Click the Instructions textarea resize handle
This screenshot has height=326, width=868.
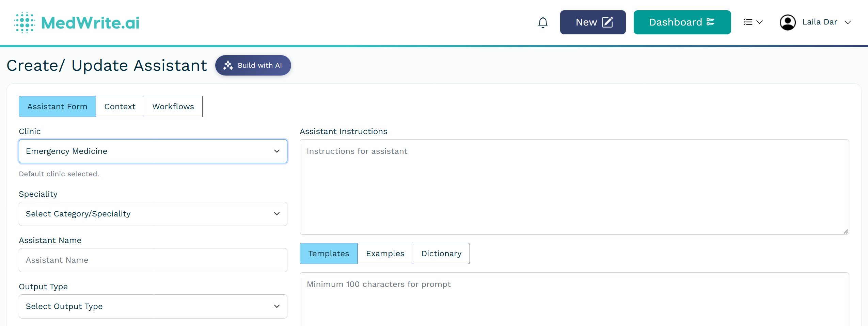coord(846,231)
